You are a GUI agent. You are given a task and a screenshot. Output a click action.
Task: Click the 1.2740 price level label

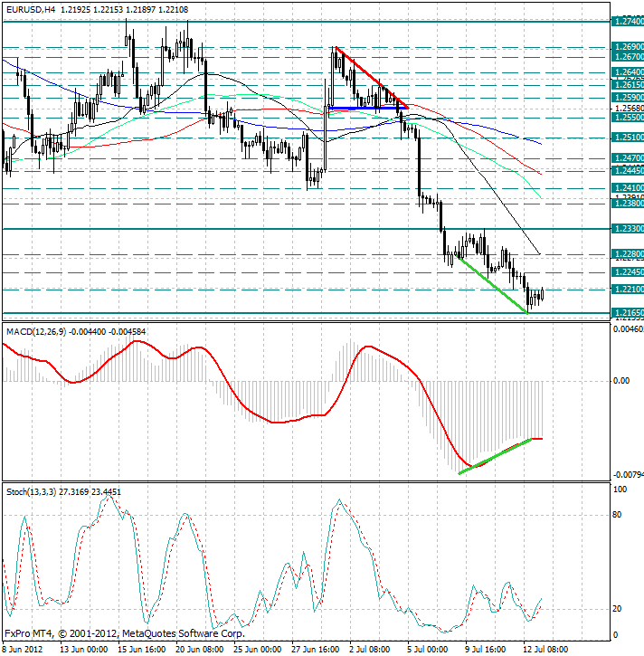(627, 21)
